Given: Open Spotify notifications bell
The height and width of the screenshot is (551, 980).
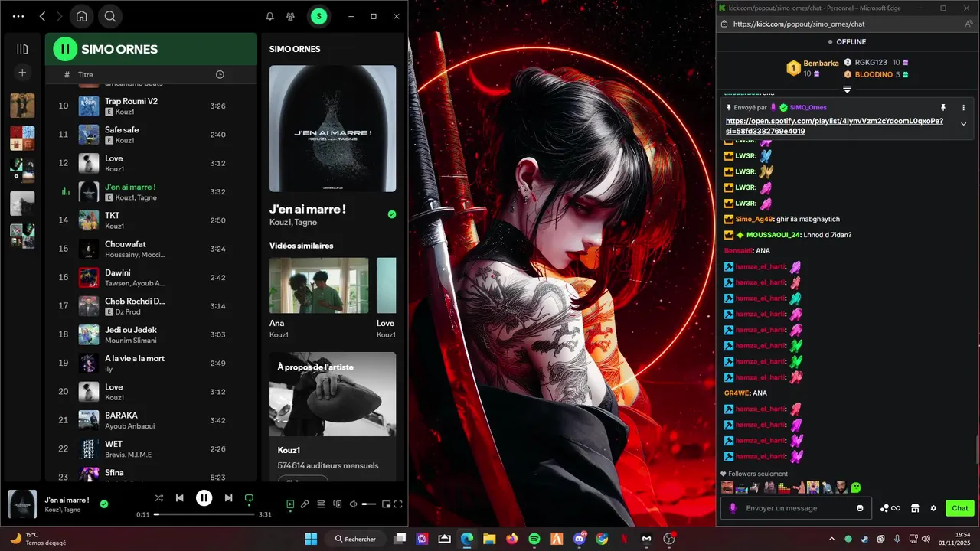Looking at the screenshot, I should (269, 16).
